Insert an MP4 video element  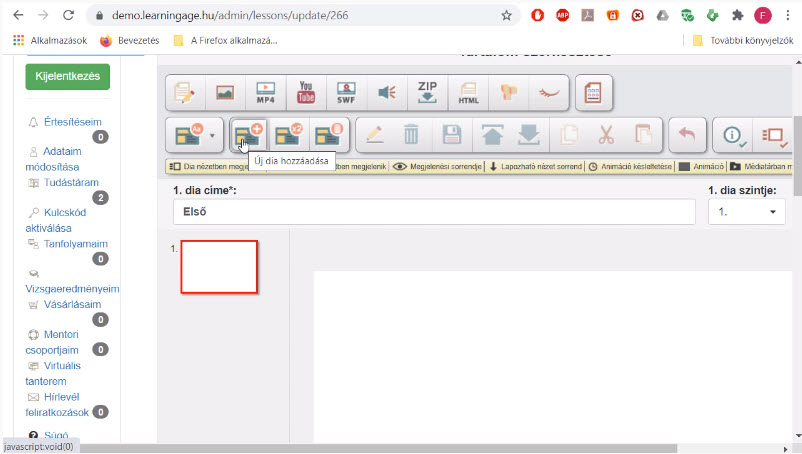(x=265, y=93)
